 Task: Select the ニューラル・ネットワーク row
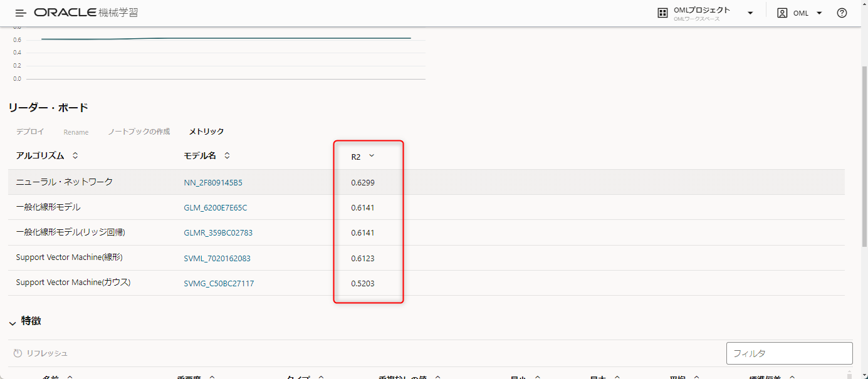(x=426, y=182)
